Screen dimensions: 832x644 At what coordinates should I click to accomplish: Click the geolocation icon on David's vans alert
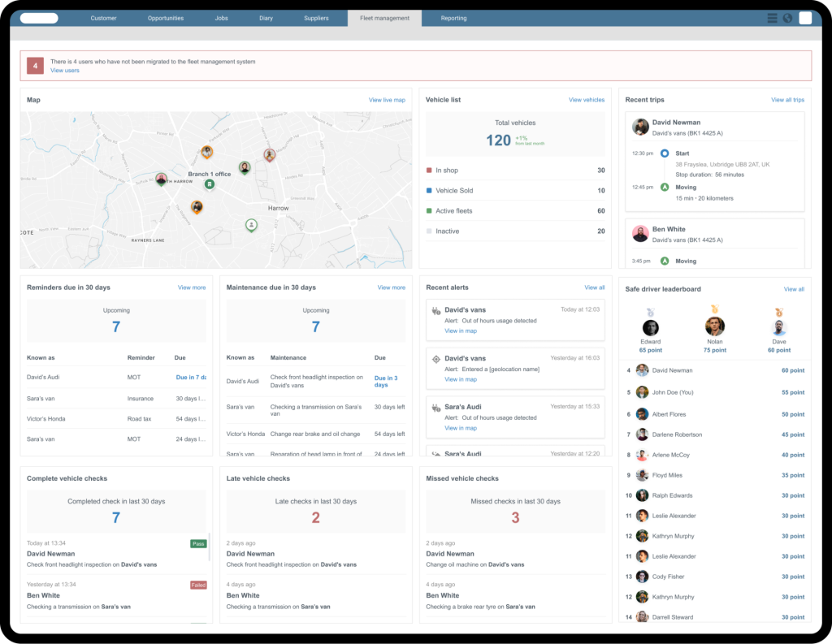[x=436, y=360]
